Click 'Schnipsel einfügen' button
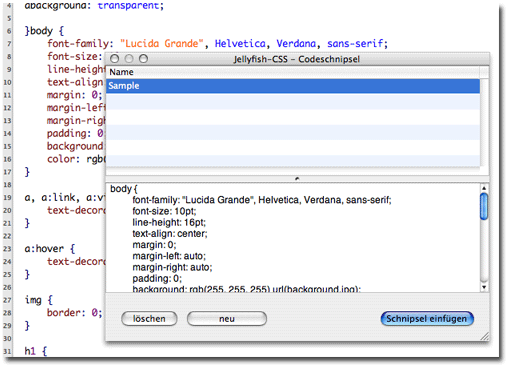This screenshot has height=365, width=510. tap(427, 319)
